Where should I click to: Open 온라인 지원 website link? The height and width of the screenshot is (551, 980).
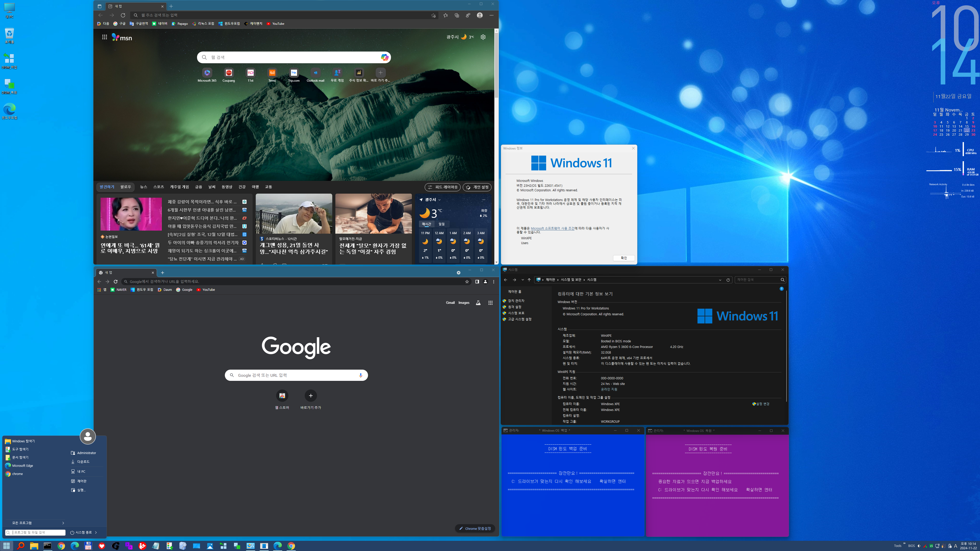point(609,389)
